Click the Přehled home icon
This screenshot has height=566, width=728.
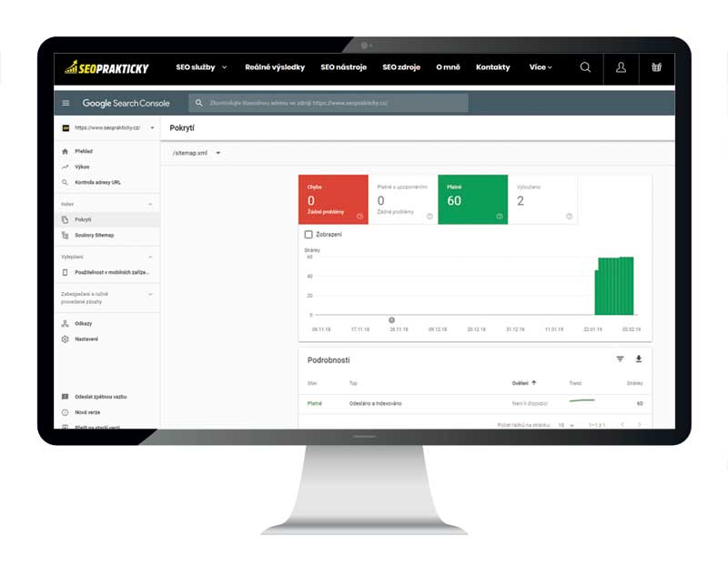point(65,151)
